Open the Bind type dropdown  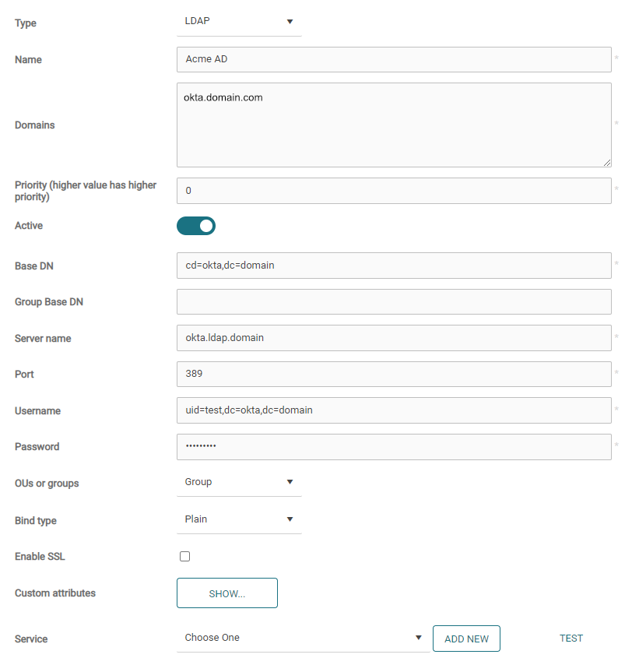239,519
